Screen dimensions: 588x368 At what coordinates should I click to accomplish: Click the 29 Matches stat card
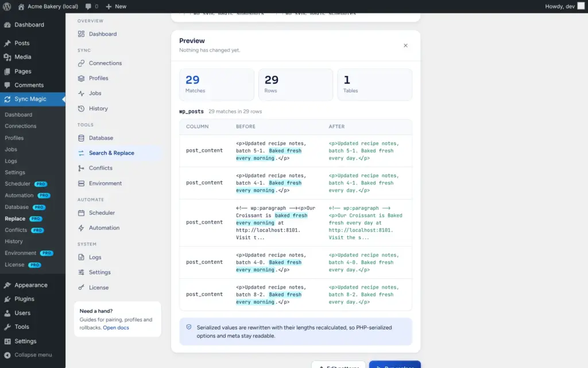click(x=216, y=85)
